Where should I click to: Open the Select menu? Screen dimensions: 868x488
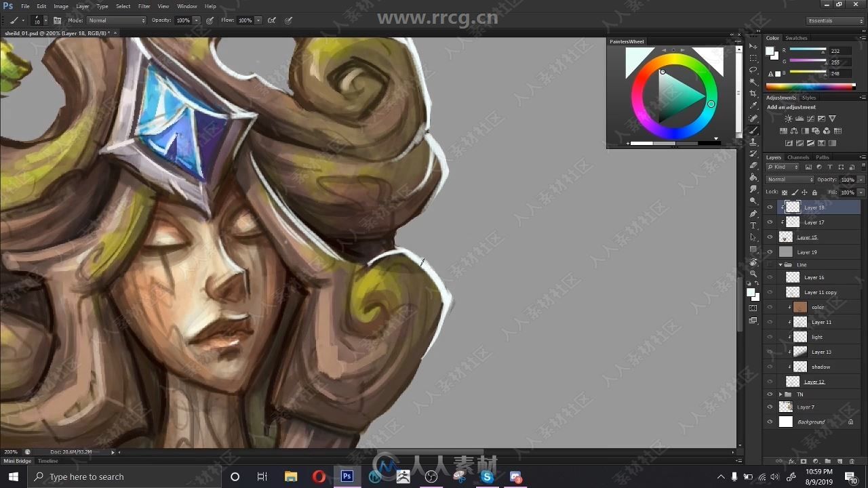tap(123, 6)
